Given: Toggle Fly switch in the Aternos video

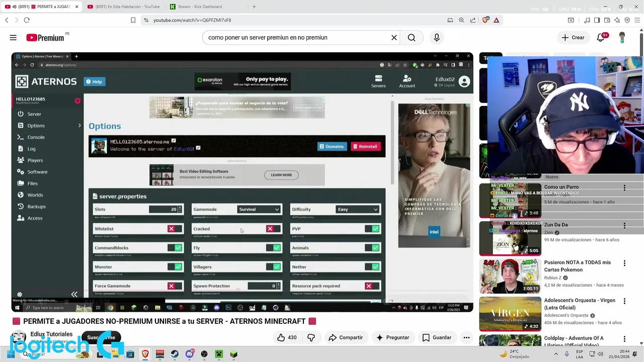Looking at the screenshot, I should pos(273,248).
